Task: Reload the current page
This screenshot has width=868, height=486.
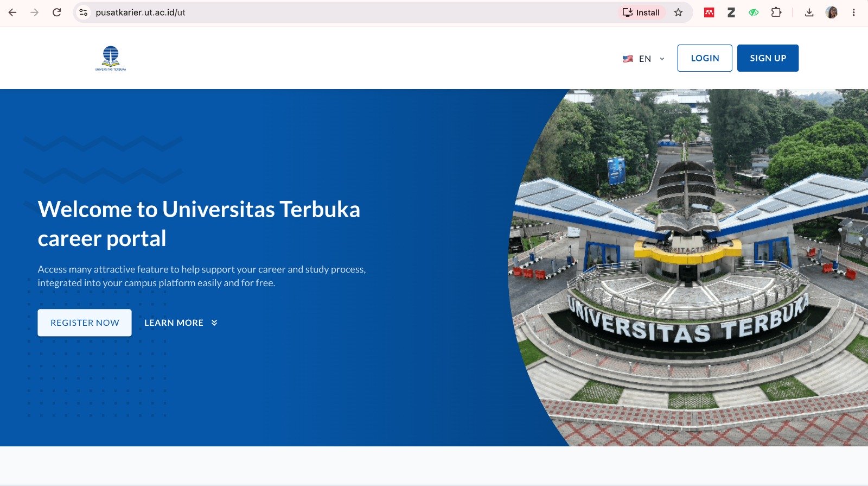Action: [x=57, y=12]
